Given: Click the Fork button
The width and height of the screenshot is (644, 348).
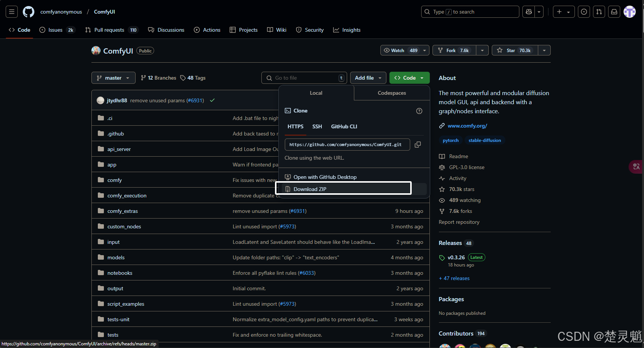Looking at the screenshot, I should (454, 50).
